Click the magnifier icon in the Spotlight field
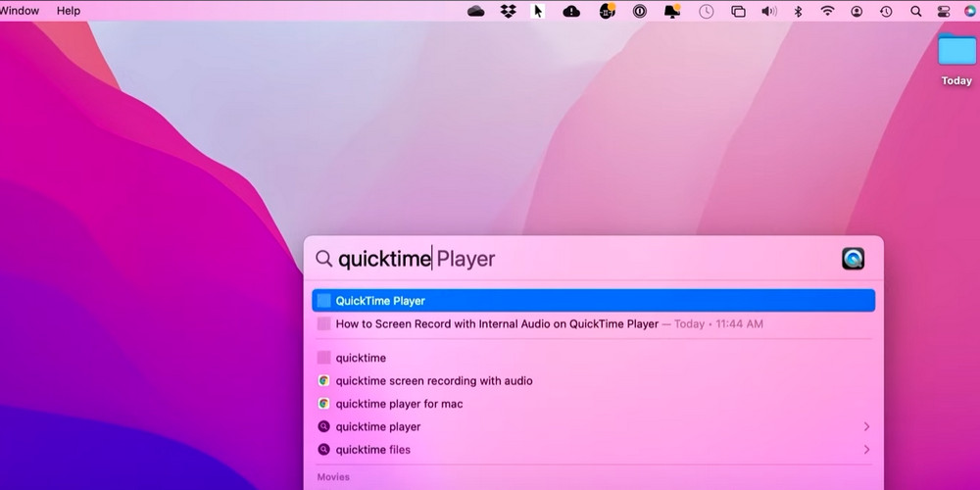The height and width of the screenshot is (490, 980). [323, 259]
